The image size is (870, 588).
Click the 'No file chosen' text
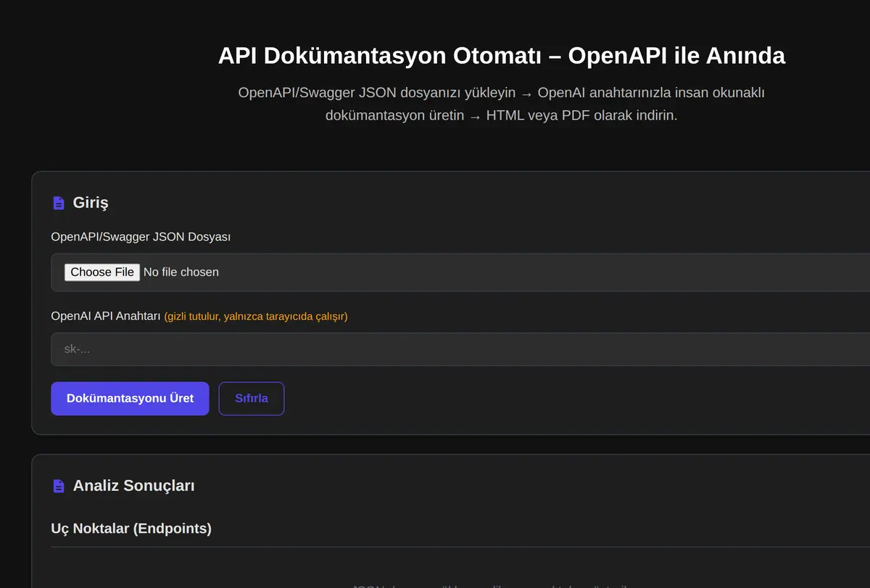click(181, 272)
